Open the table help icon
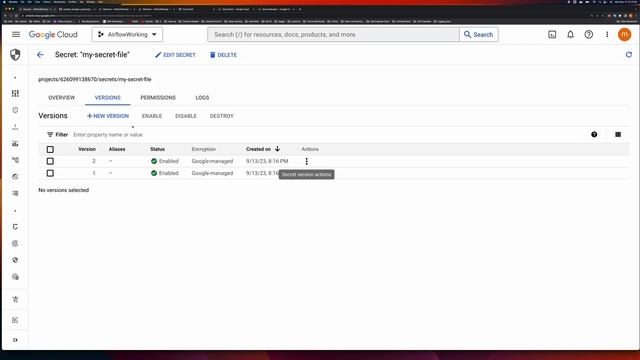 tap(594, 135)
